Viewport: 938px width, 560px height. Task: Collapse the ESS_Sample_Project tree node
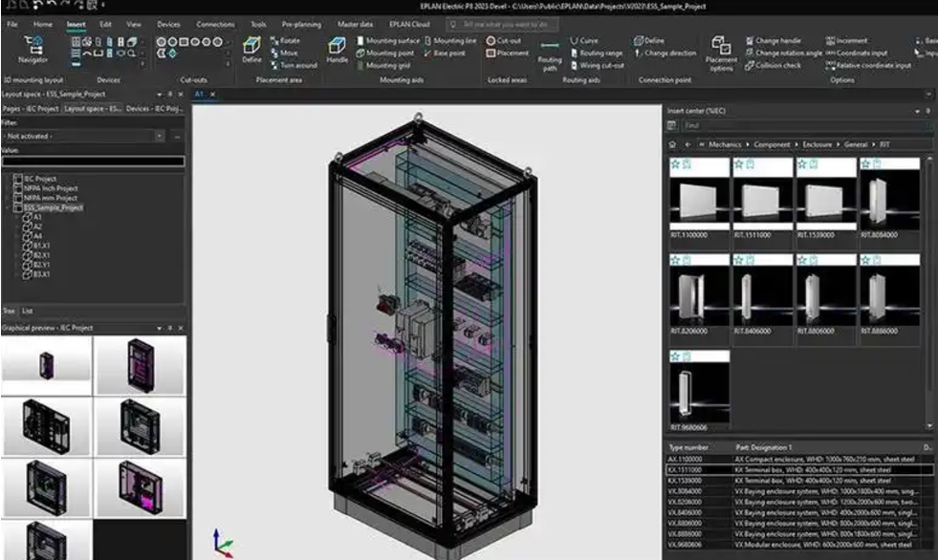click(9, 207)
